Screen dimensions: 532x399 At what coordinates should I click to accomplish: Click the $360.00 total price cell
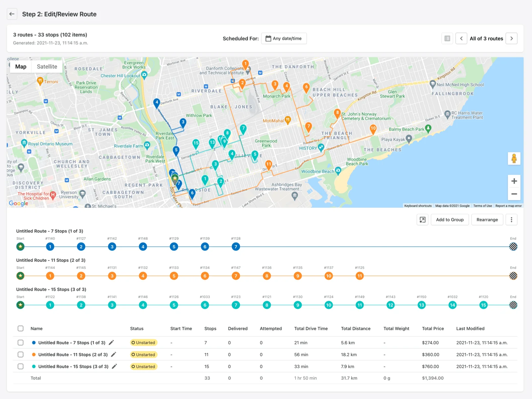point(431,354)
